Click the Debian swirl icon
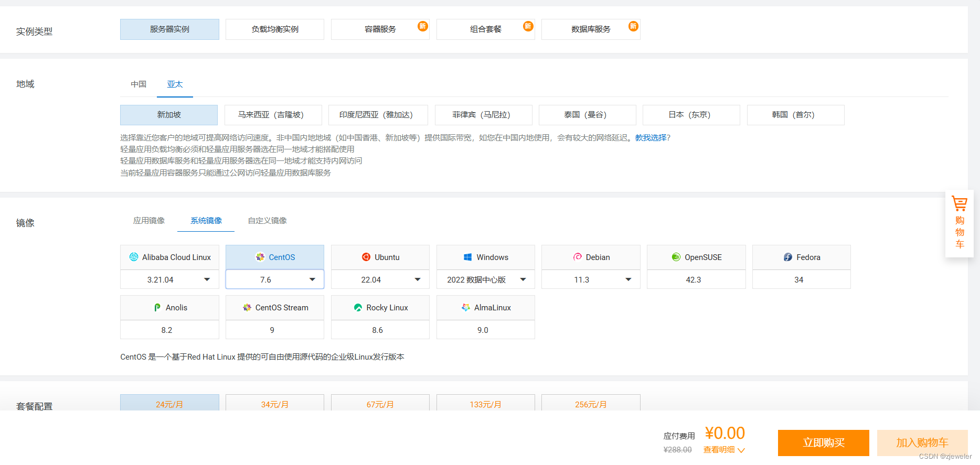The width and height of the screenshot is (980, 465). [x=578, y=257]
